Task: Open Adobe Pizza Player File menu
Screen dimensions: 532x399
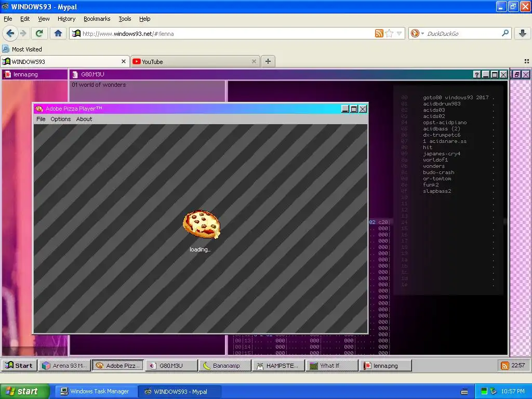Action: [41, 119]
